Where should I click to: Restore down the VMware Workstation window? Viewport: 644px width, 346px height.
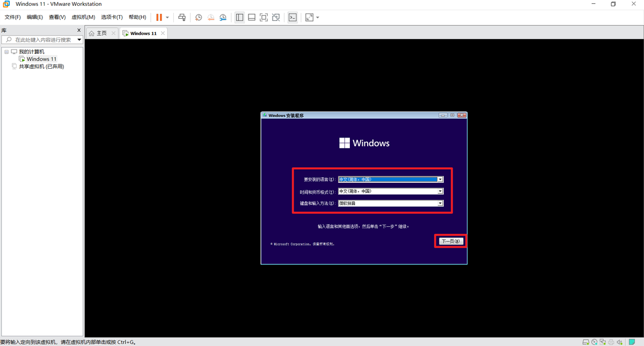pos(613,4)
